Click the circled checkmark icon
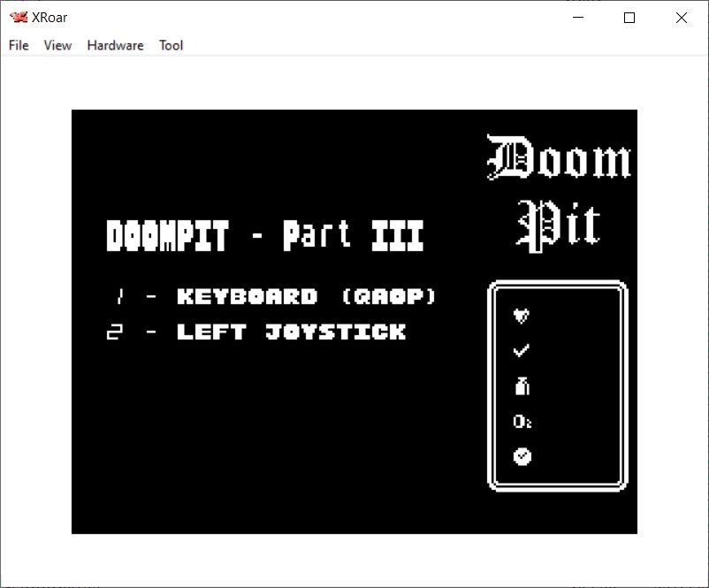709x588 pixels. pyautogui.click(x=522, y=456)
